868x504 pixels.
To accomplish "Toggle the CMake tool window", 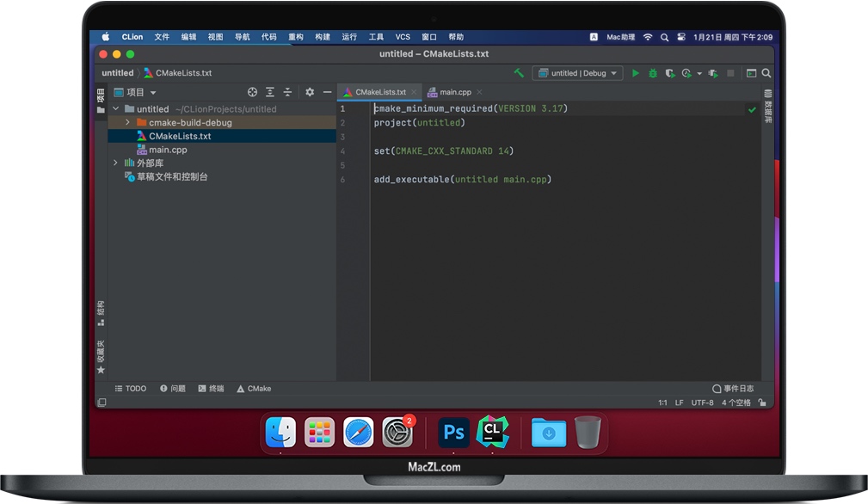I will (253, 388).
